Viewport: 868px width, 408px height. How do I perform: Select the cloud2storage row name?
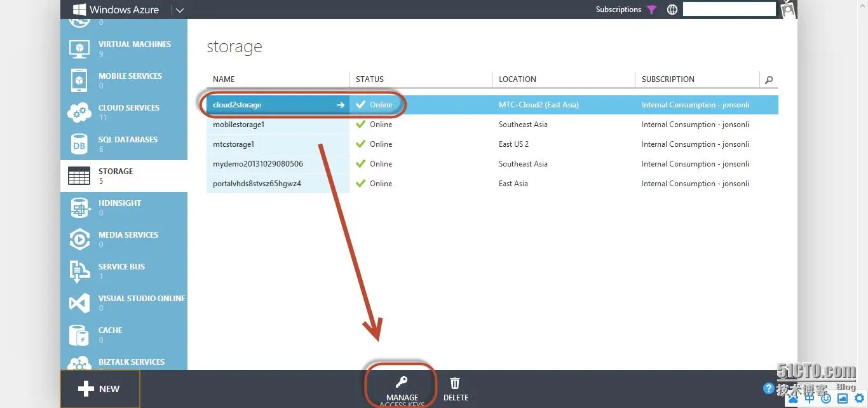[237, 105]
